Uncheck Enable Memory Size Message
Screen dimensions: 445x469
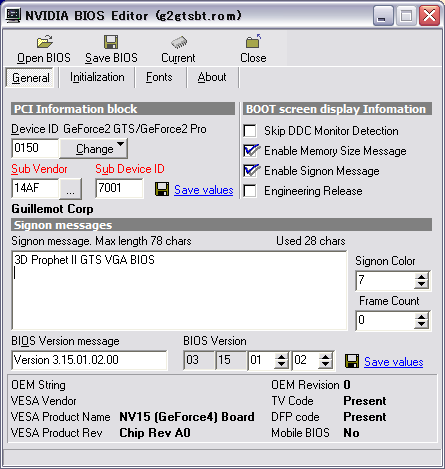click(x=250, y=151)
